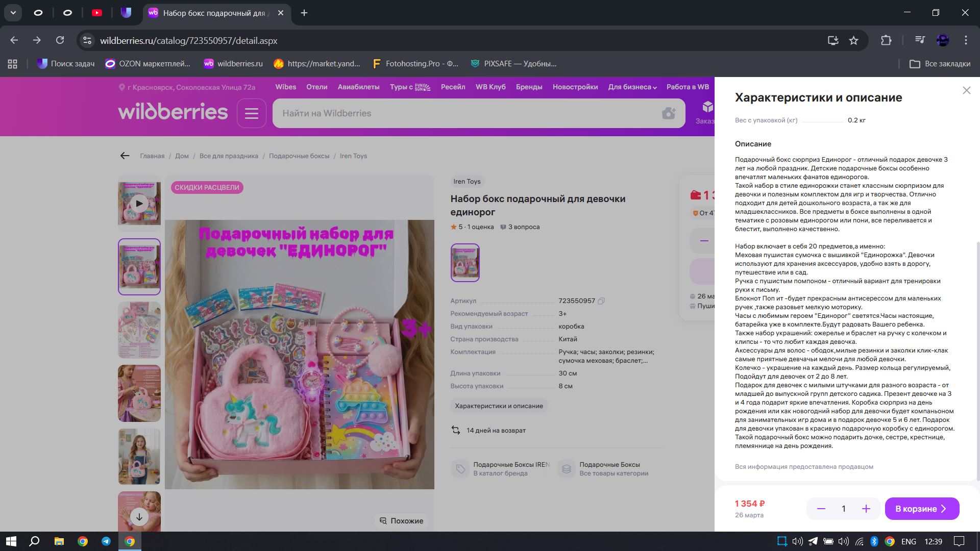Close the Характеристики и описание panel

point(966,90)
